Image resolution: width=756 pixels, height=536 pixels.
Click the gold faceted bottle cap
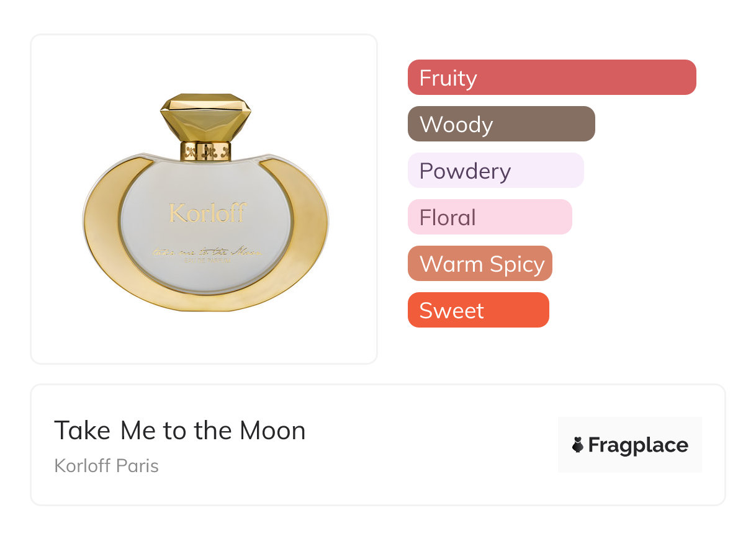pyautogui.click(x=205, y=117)
